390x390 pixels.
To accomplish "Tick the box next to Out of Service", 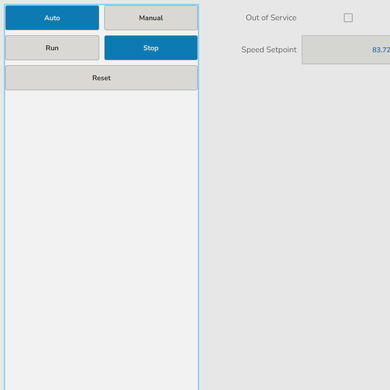I will click(348, 17).
